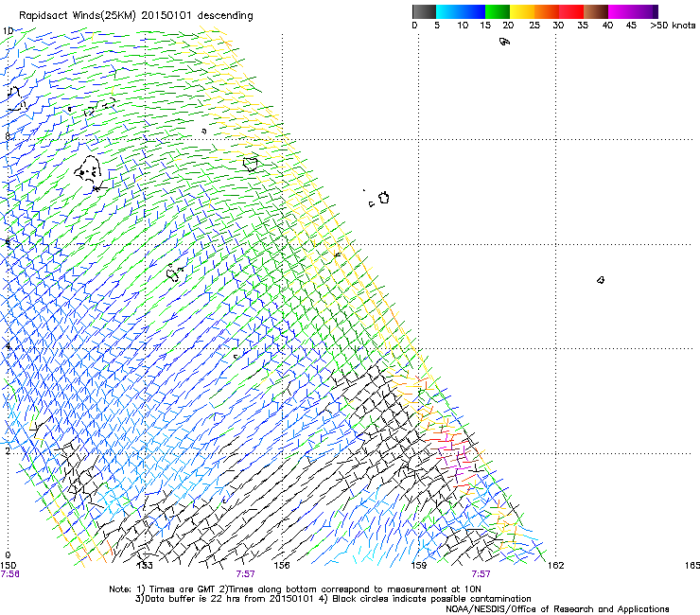Click the legend tick label '40'
This screenshot has height=615, width=700.
click(607, 26)
